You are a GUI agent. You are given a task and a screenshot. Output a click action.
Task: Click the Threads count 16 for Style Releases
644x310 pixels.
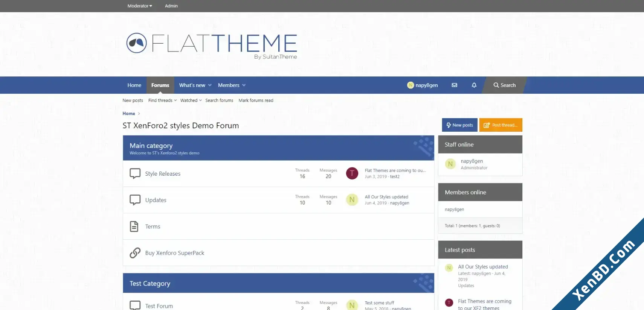click(302, 176)
